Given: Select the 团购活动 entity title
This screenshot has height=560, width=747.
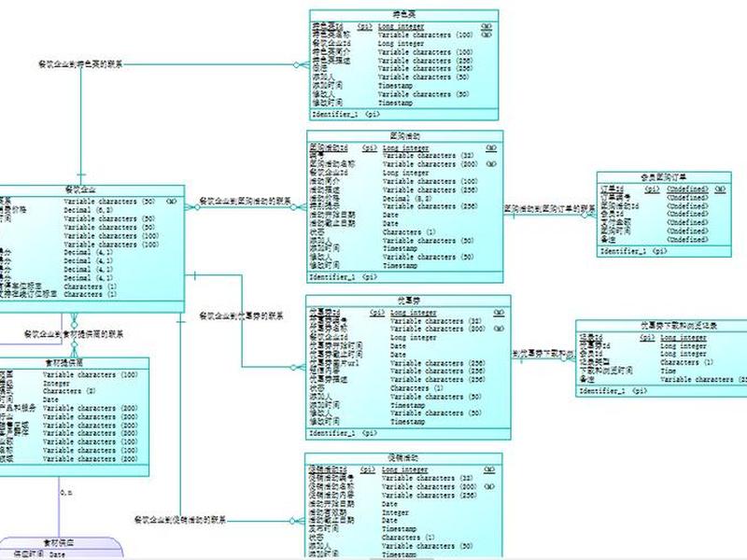Looking at the screenshot, I should coord(405,136).
